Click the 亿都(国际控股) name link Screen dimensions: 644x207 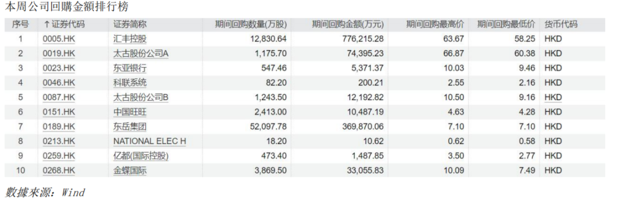[141, 156]
